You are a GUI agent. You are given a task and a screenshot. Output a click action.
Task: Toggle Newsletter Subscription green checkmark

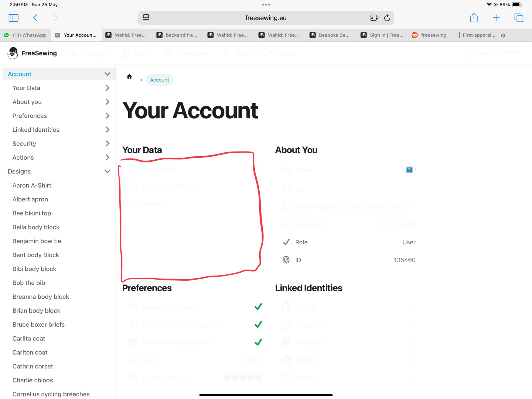click(258, 342)
